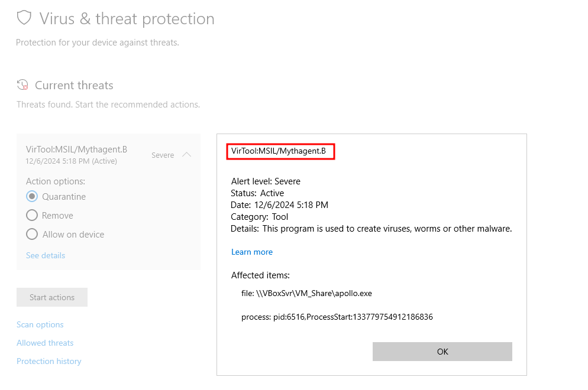
Task: Click the Current threats history clock icon
Action: (22, 85)
